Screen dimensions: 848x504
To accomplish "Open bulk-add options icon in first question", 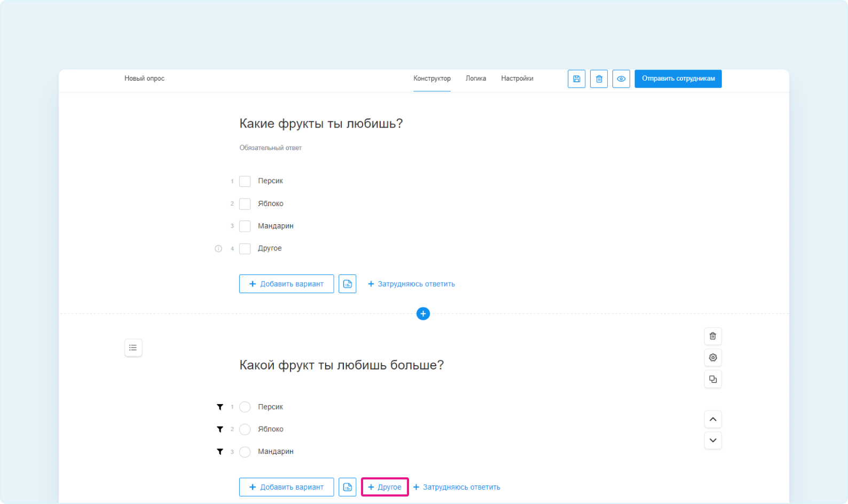I will coord(347,284).
